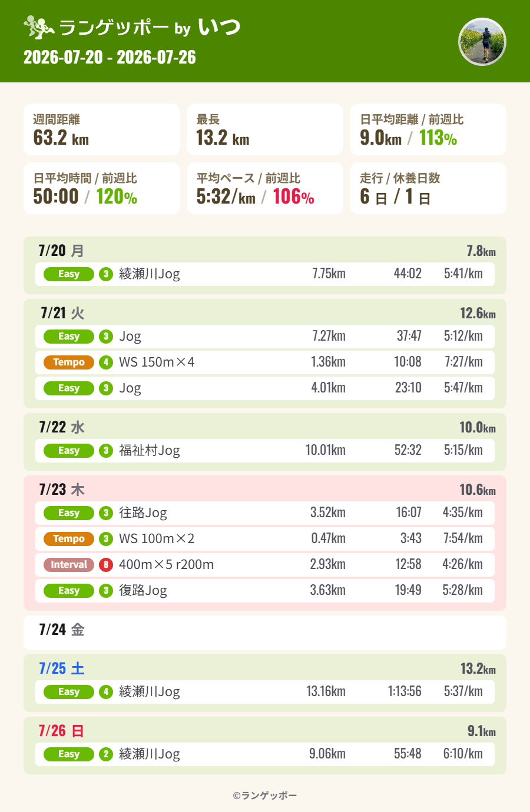Image resolution: width=530 pixels, height=812 pixels.
Task: Open the user profile avatar photo
Action: 482,42
